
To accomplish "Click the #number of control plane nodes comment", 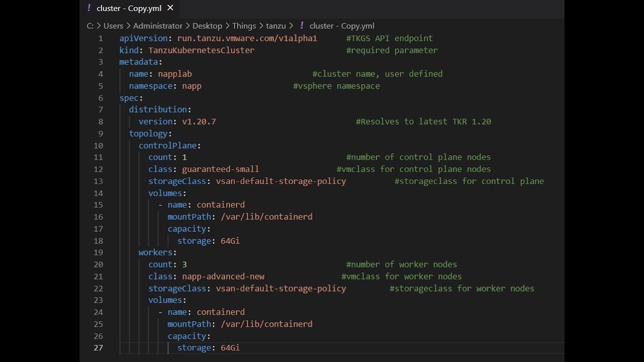I will click(419, 157).
